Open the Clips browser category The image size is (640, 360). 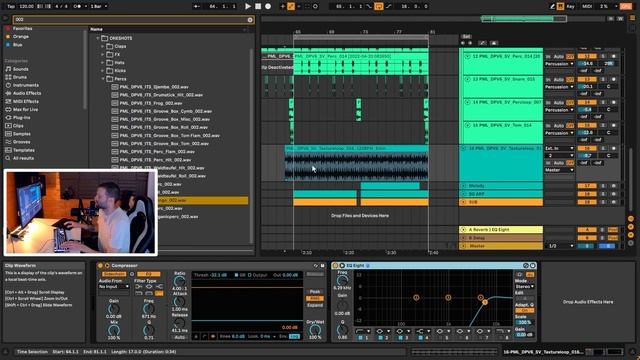point(18,126)
